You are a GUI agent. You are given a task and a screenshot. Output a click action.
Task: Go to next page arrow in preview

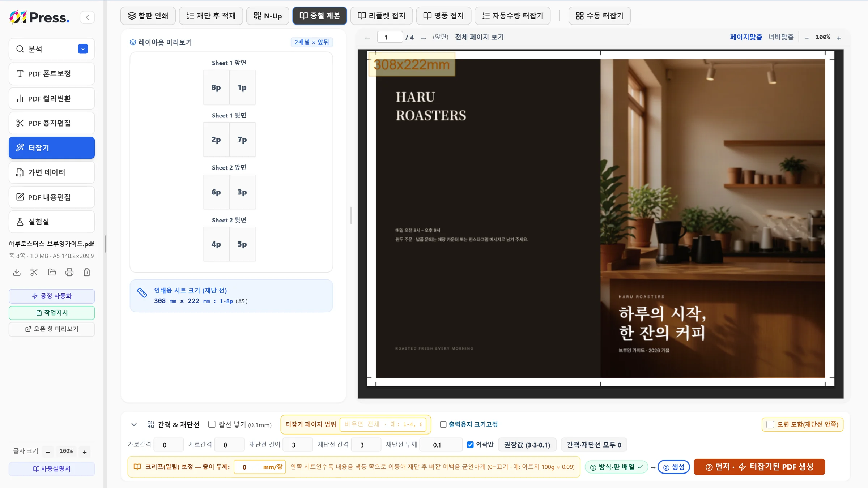pyautogui.click(x=423, y=38)
